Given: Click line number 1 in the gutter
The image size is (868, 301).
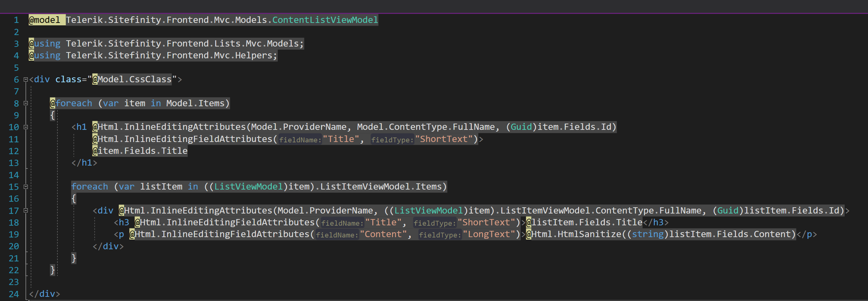Looking at the screenshot, I should (16, 20).
